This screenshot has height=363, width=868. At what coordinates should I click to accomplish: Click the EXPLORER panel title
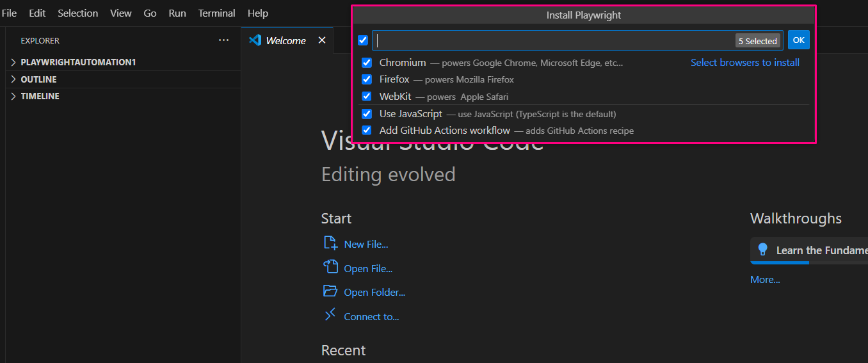(x=40, y=40)
